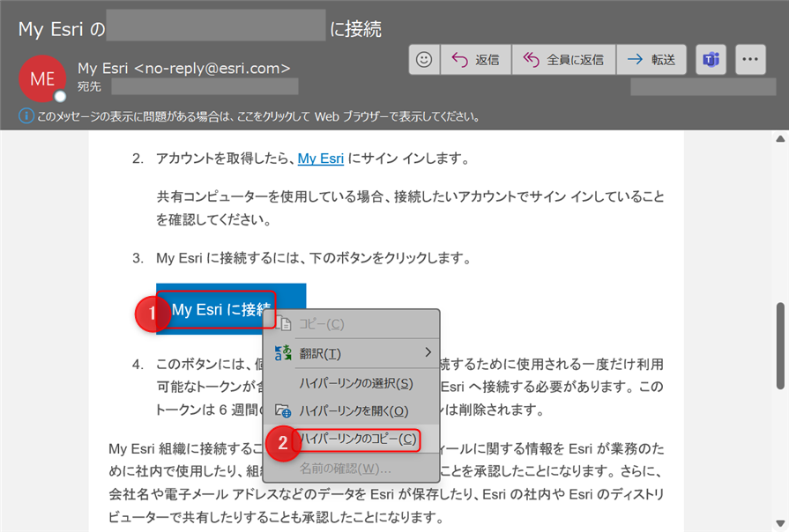
Task: Click 全員に返信 reply-all button
Action: pos(564,60)
